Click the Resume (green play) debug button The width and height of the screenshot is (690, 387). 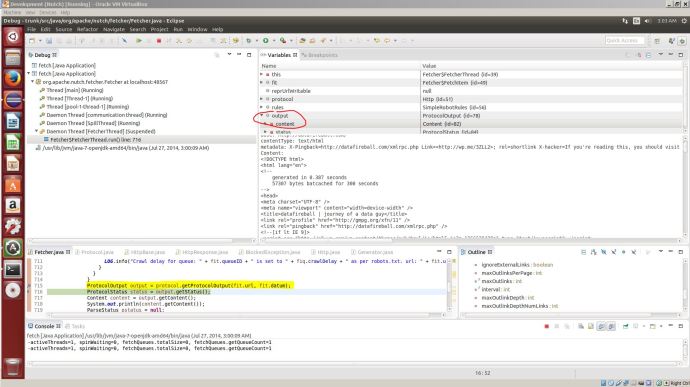139,41
